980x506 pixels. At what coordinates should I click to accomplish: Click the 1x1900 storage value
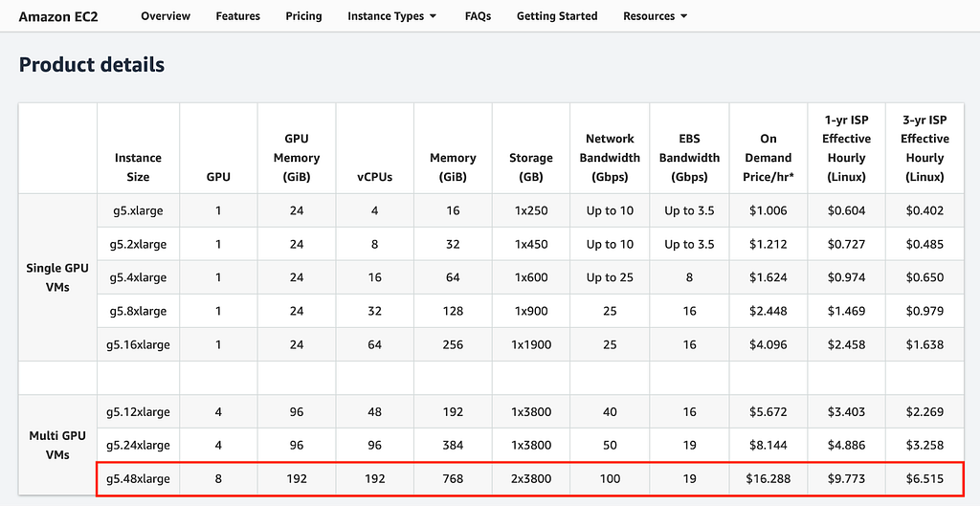[530, 344]
